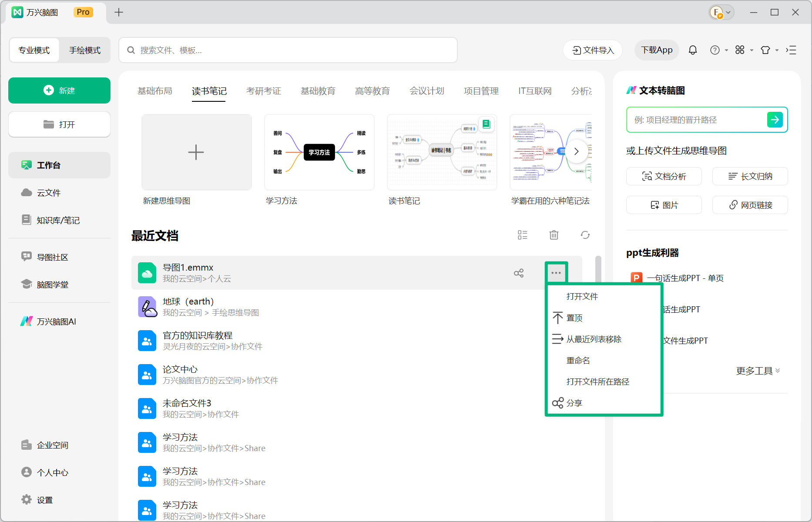Open 脑图学堂 in the sidebar

click(x=59, y=284)
